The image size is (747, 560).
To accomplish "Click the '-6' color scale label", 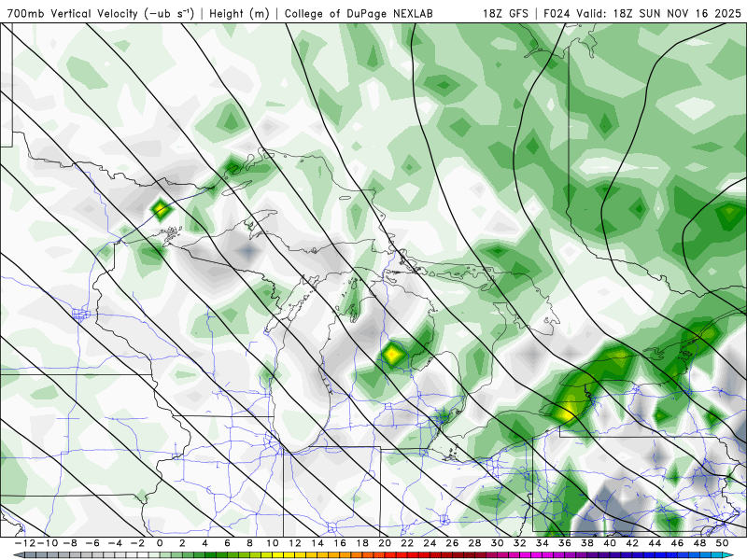I will (x=92, y=543).
